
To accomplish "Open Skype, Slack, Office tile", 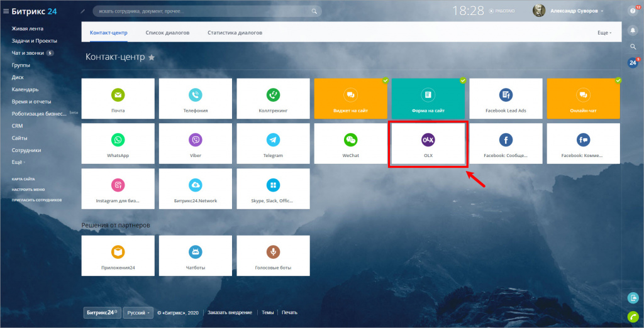I will pyautogui.click(x=273, y=189).
